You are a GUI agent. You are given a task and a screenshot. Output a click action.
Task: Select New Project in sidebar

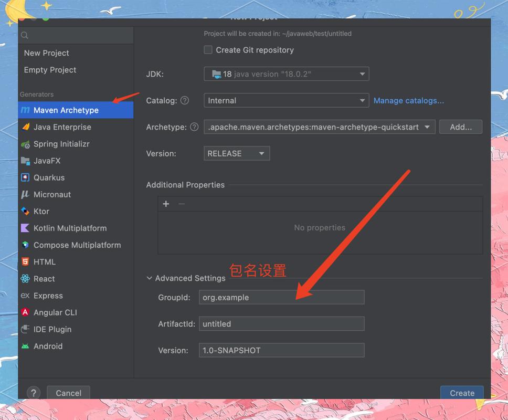[46, 53]
